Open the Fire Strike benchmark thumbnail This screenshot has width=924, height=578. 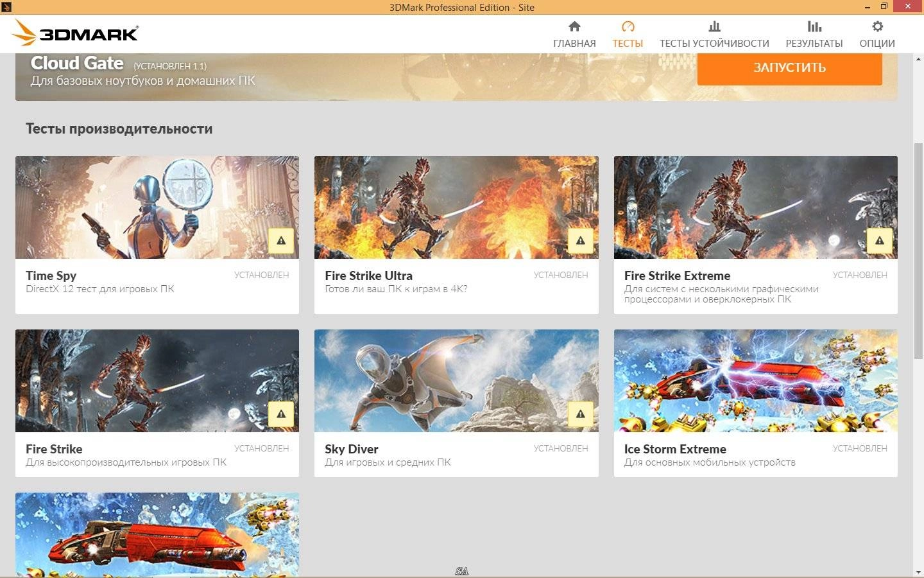157,381
